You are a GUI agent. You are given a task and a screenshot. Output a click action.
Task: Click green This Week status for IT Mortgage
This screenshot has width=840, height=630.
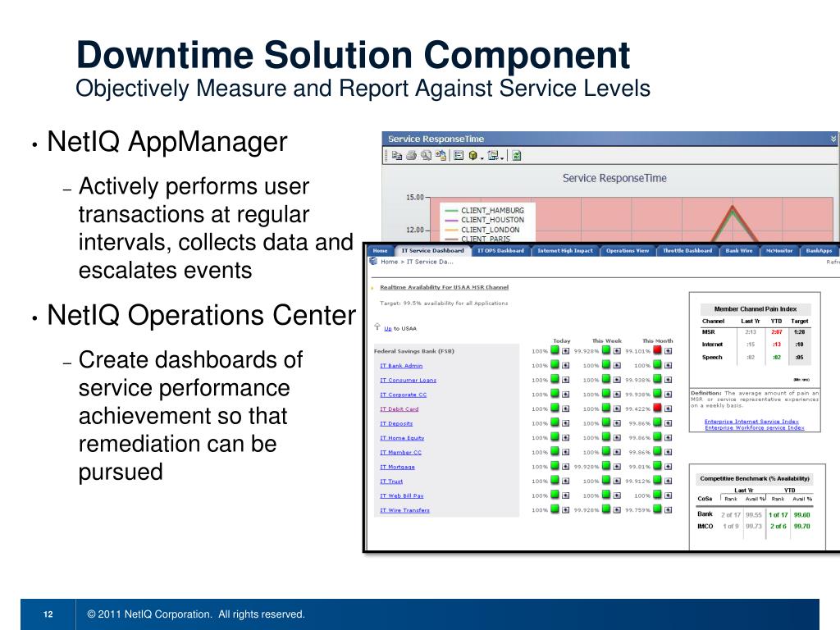[x=606, y=466]
